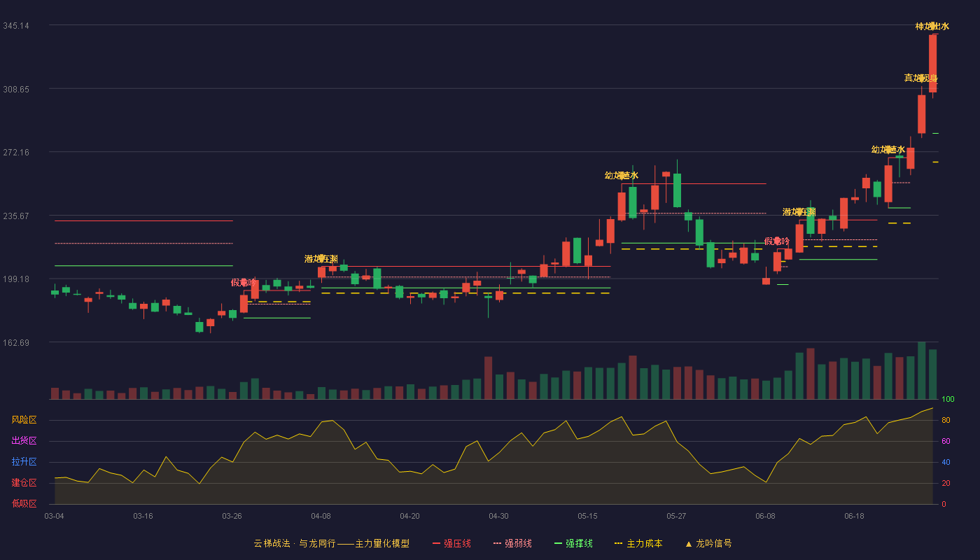The image size is (980, 560).
Task: Click the 05-15 date label
Action: [587, 516]
